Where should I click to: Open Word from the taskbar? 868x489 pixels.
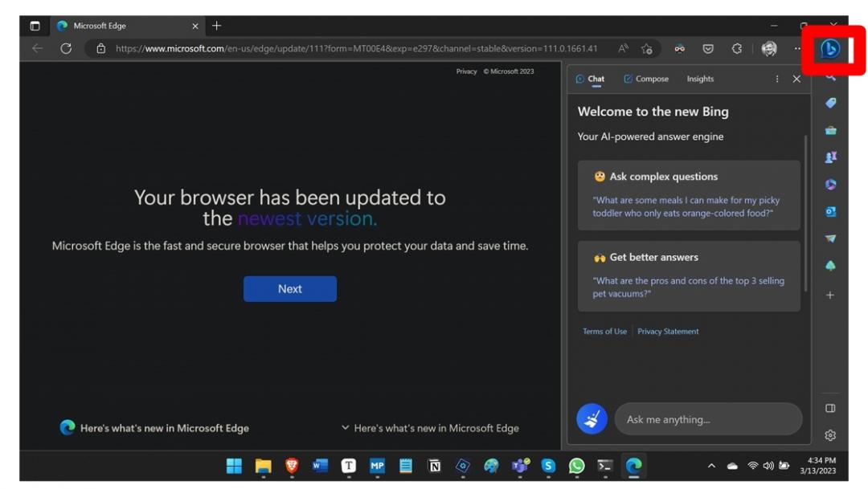(x=320, y=467)
